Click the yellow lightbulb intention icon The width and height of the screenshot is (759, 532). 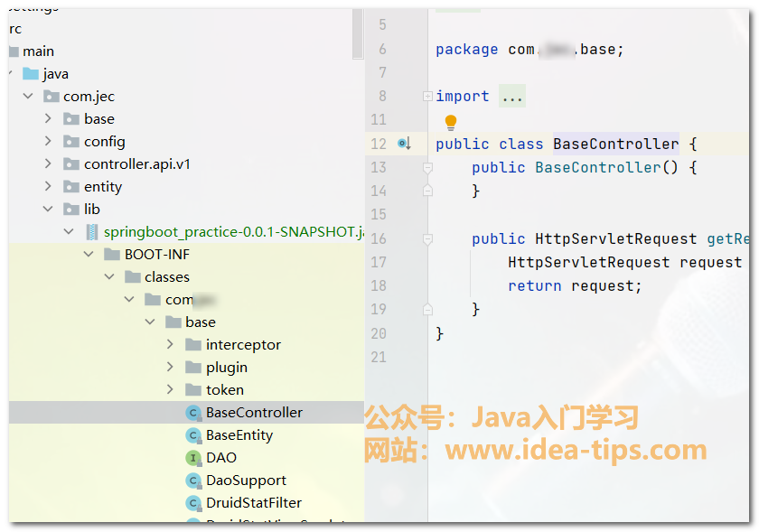coord(451,123)
